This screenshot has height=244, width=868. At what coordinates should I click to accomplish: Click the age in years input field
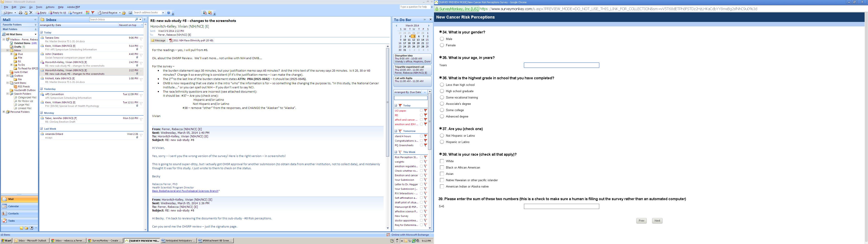[x=561, y=65]
